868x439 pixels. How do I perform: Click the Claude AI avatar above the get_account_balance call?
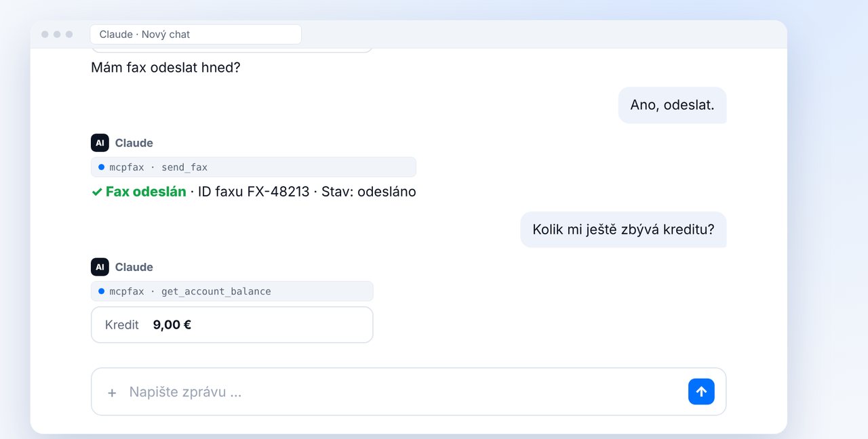[100, 267]
